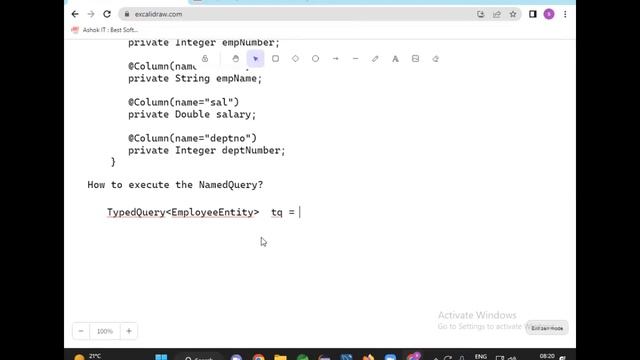This screenshot has height=360, width=640.
Task: Click the 'TypedQuery<EmployeeEntity>' text
Action: pos(183,212)
